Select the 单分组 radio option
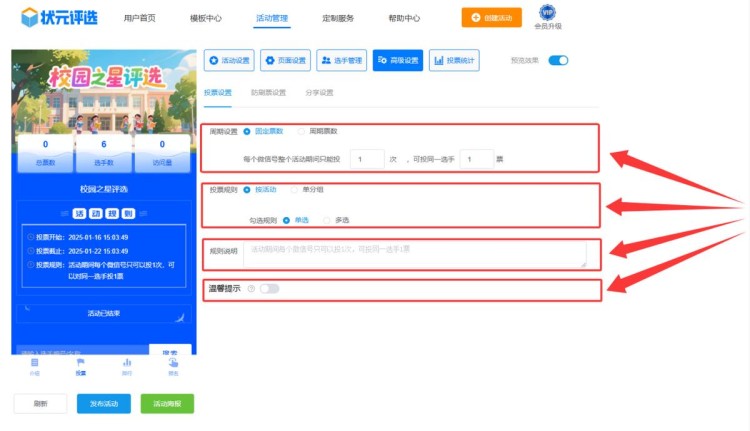 [293, 189]
